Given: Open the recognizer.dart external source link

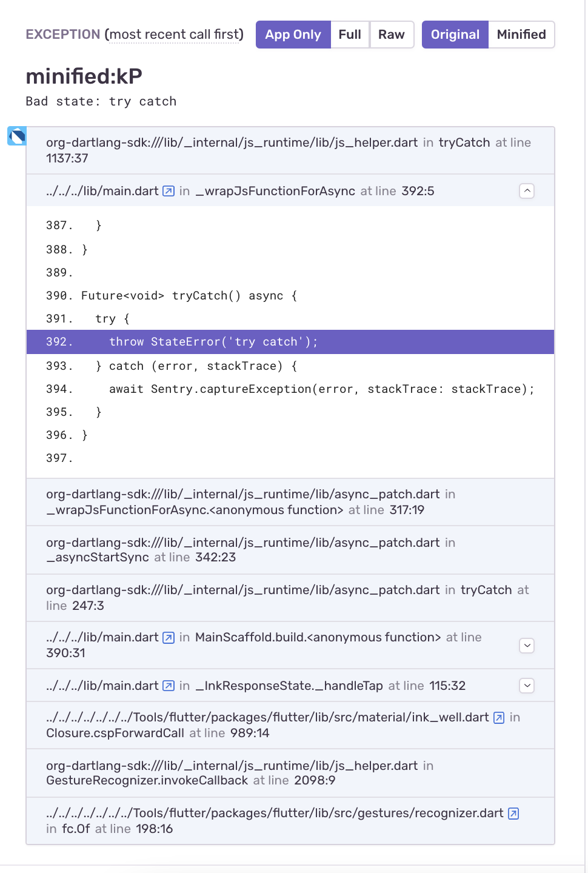Looking at the screenshot, I should [513, 813].
